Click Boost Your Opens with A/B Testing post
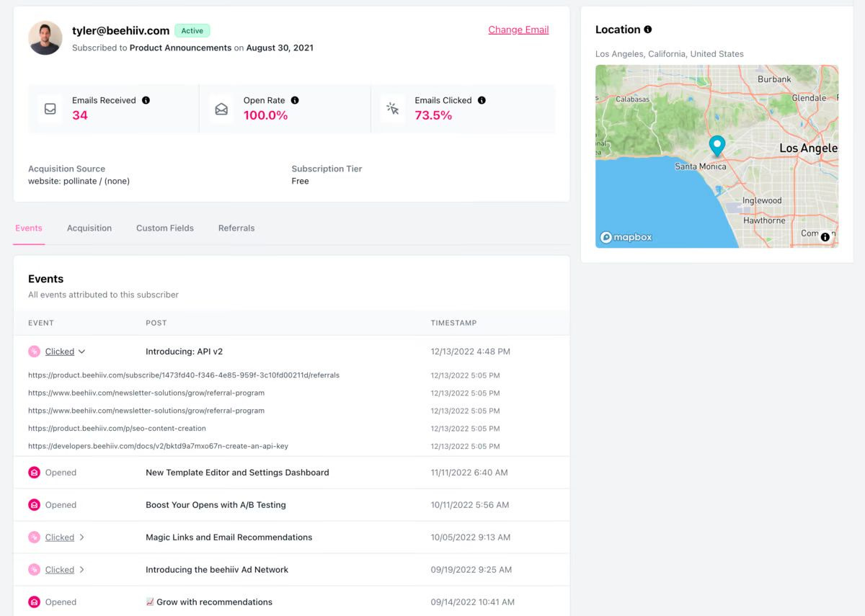The image size is (865, 616). point(216,505)
